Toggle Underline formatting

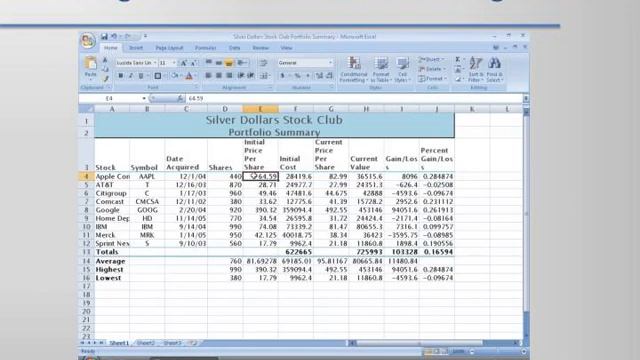141,76
